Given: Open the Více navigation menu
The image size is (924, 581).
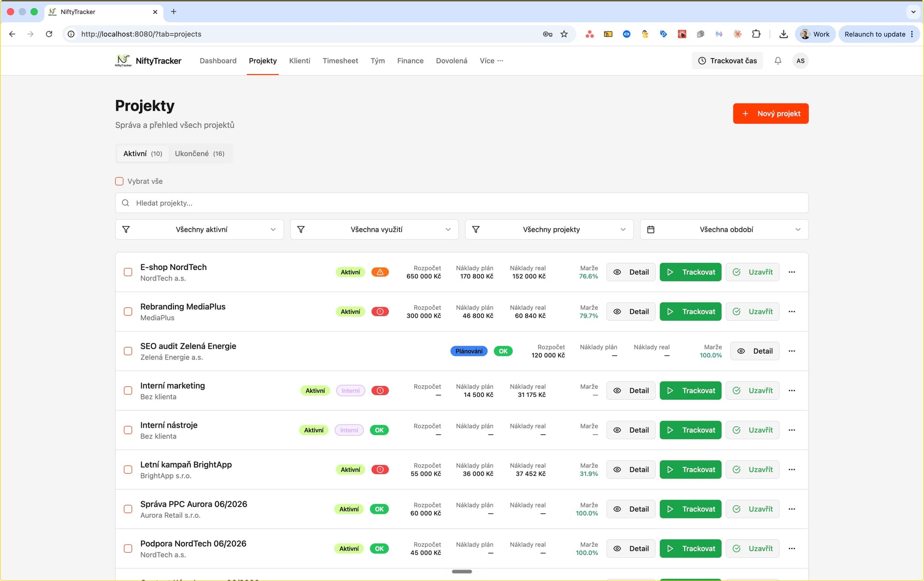Looking at the screenshot, I should pos(491,60).
